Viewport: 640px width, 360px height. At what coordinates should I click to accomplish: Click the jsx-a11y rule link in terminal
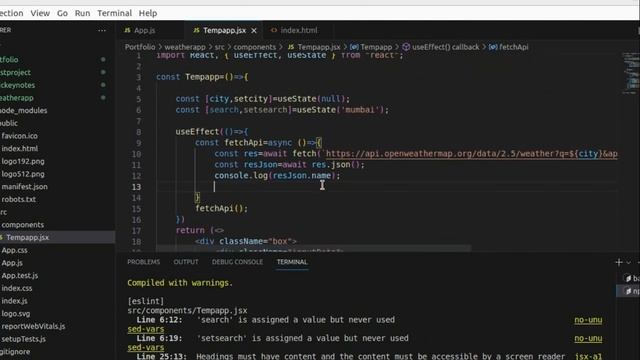tap(588, 356)
